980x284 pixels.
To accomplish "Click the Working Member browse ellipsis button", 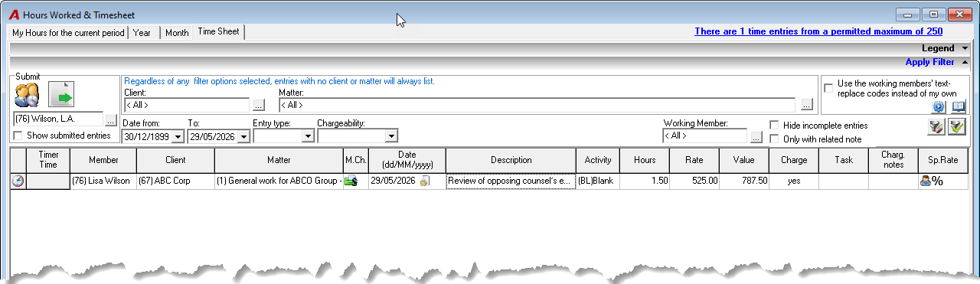I will (x=756, y=136).
